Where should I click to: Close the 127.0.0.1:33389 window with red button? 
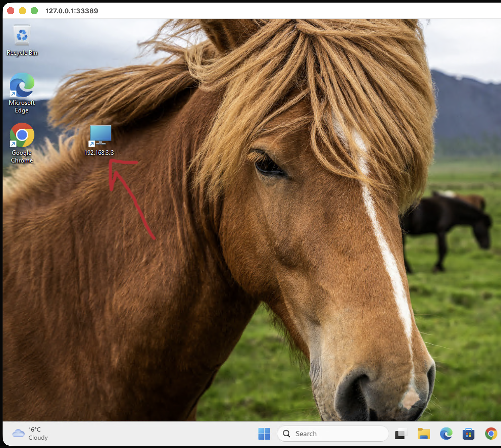tap(11, 11)
